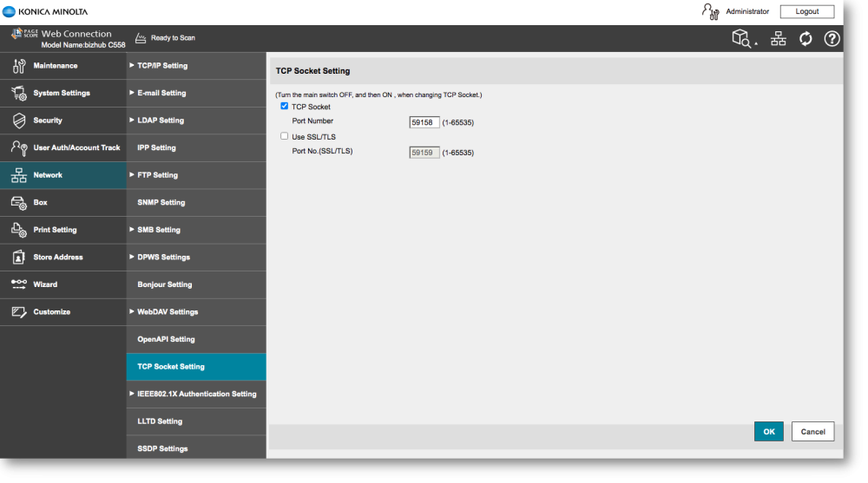Open LLTD Setting submenu item

tap(196, 421)
